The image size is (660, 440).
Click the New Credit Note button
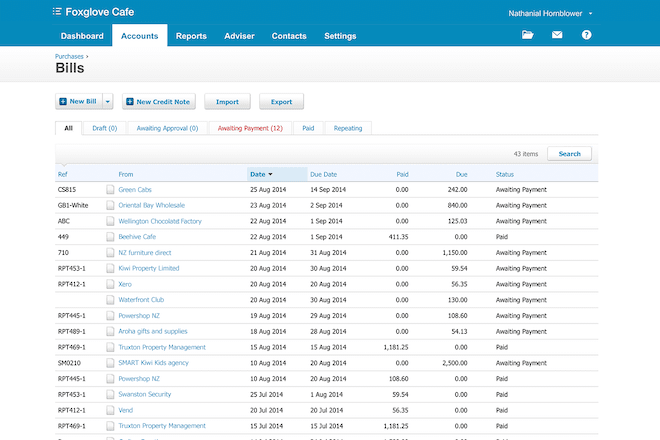tap(159, 101)
